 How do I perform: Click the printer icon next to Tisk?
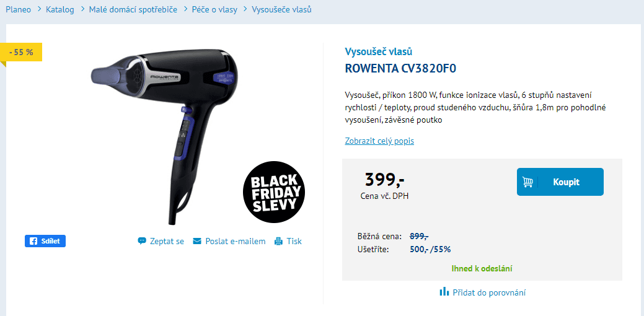coord(278,241)
